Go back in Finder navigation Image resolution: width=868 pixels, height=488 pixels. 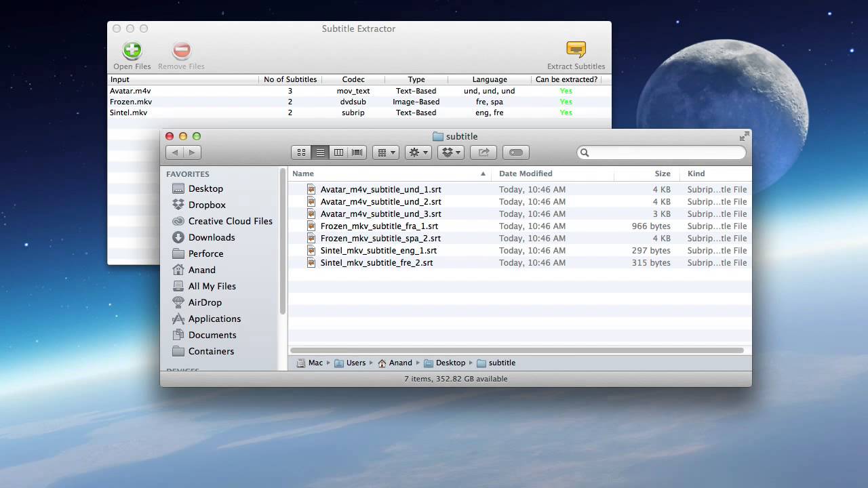[175, 152]
